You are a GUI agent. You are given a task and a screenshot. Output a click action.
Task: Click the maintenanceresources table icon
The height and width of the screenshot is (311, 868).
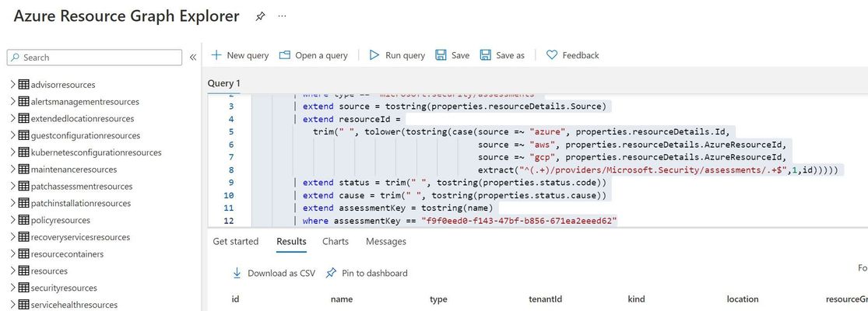tap(24, 169)
